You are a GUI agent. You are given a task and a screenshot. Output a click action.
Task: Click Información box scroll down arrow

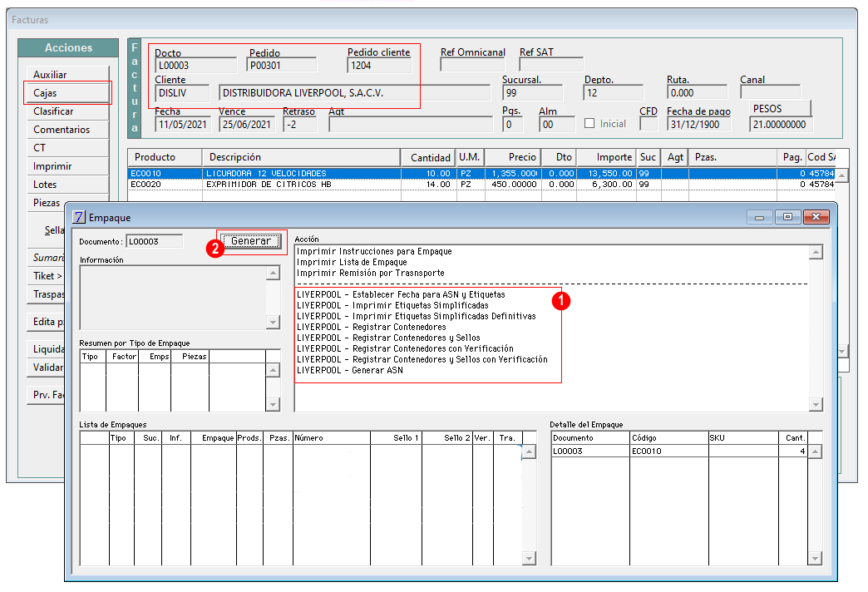click(273, 322)
